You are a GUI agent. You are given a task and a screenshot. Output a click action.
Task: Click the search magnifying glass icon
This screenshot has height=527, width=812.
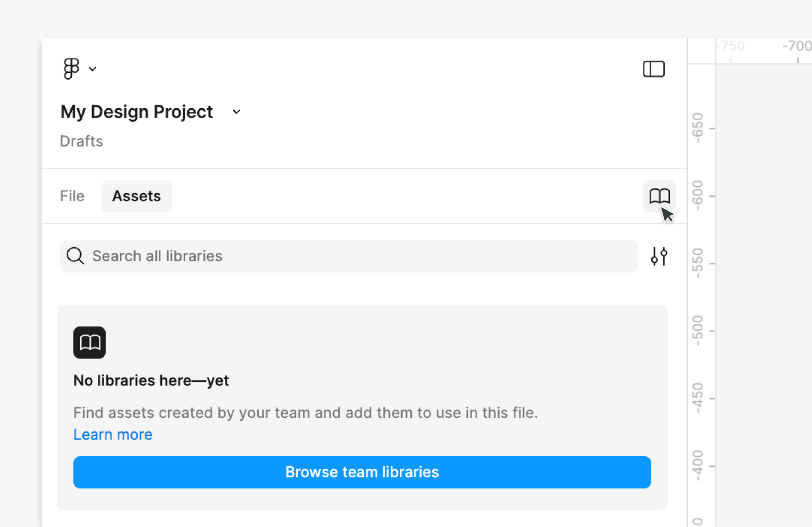coord(74,256)
